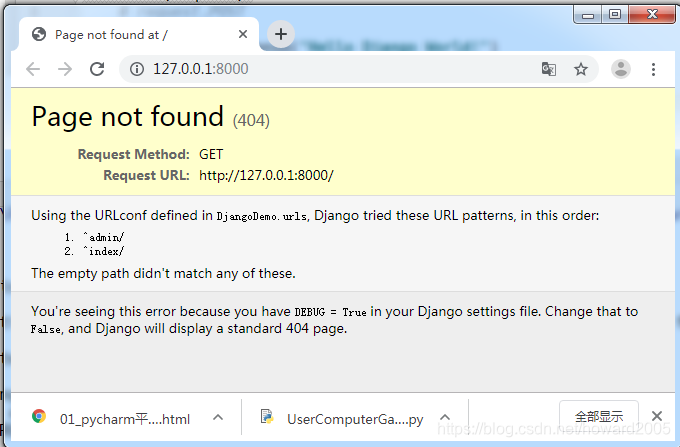Select the 'Page not found at /' tab

coord(139,34)
